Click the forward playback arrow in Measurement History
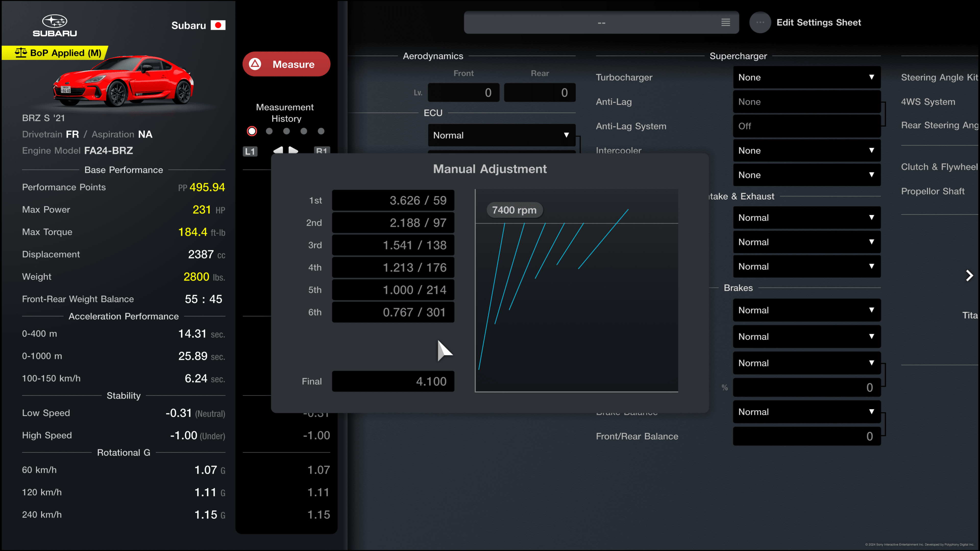 point(294,150)
